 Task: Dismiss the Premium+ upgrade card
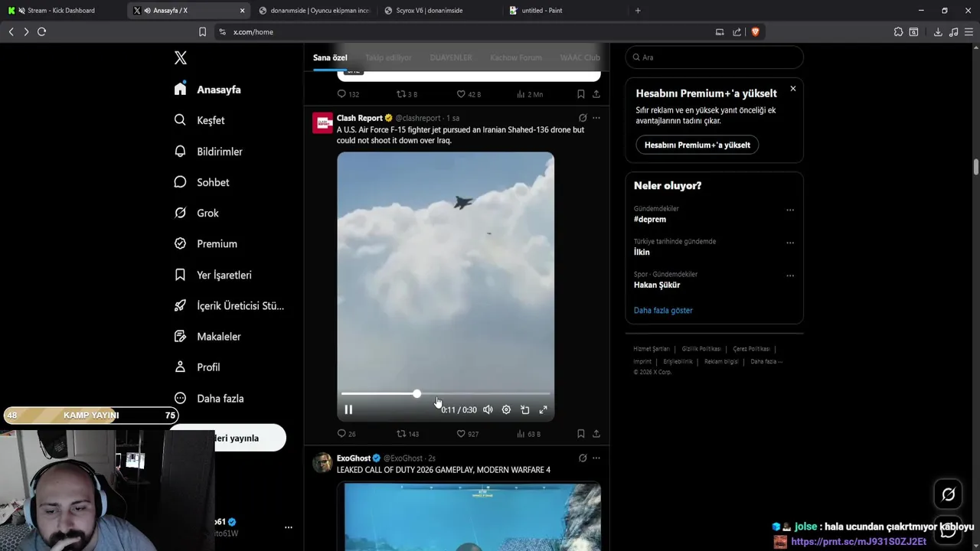(x=792, y=89)
